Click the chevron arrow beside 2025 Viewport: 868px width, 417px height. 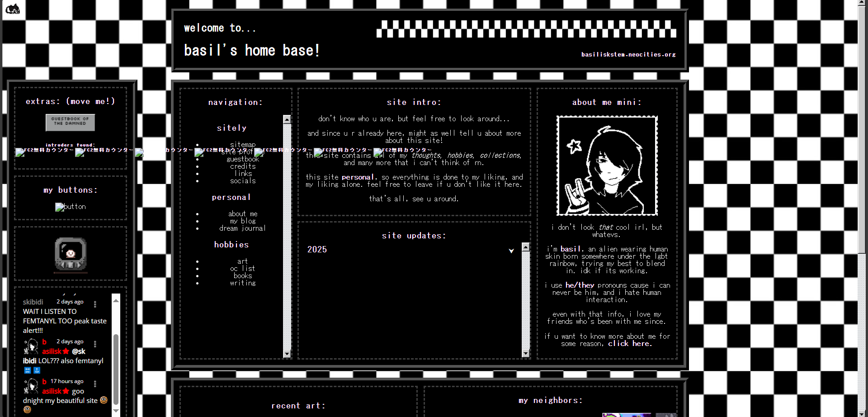[x=511, y=251]
